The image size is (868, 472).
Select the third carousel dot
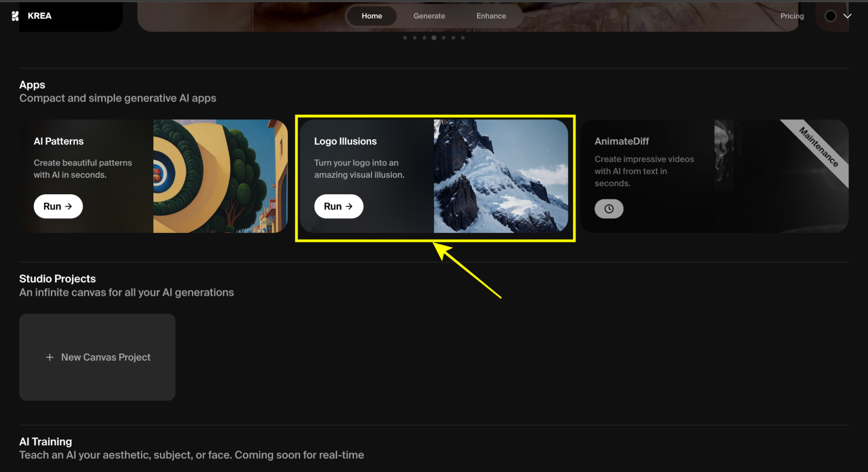[424, 38]
